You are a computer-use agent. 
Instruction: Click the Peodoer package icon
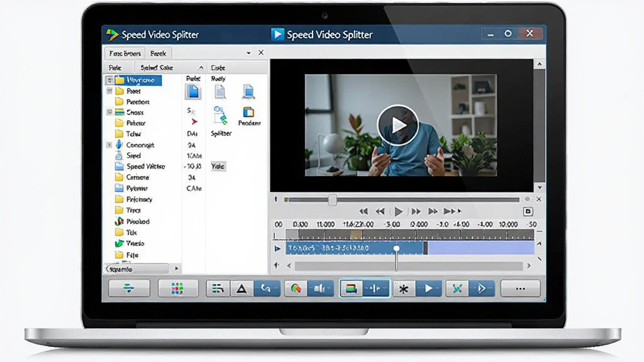point(248,112)
